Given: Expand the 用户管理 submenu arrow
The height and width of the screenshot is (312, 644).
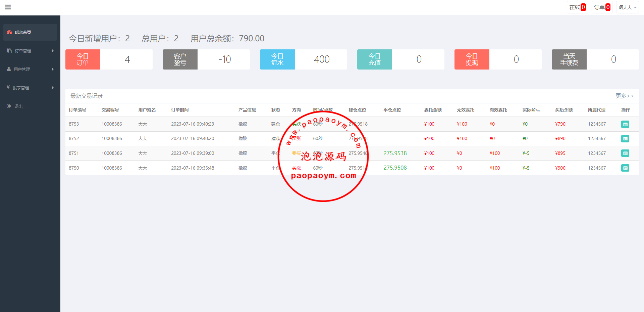Looking at the screenshot, I should click(x=53, y=69).
